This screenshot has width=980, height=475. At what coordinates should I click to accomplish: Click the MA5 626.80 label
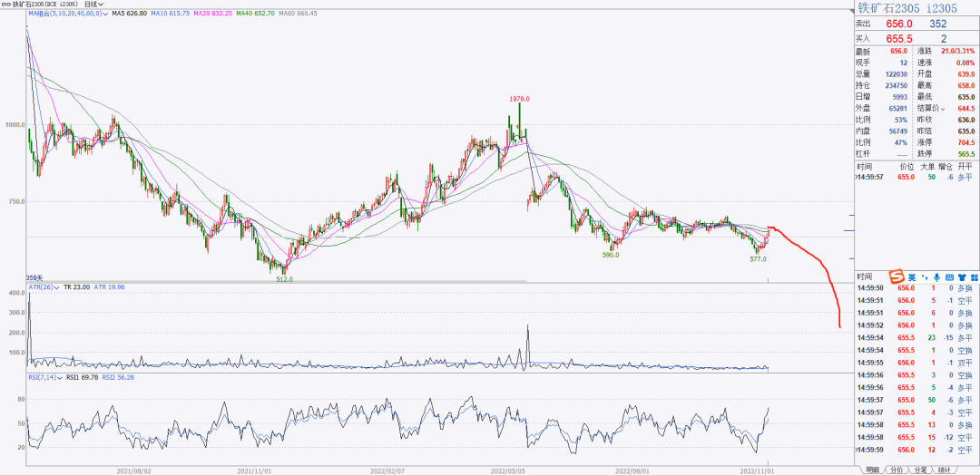[x=130, y=13]
